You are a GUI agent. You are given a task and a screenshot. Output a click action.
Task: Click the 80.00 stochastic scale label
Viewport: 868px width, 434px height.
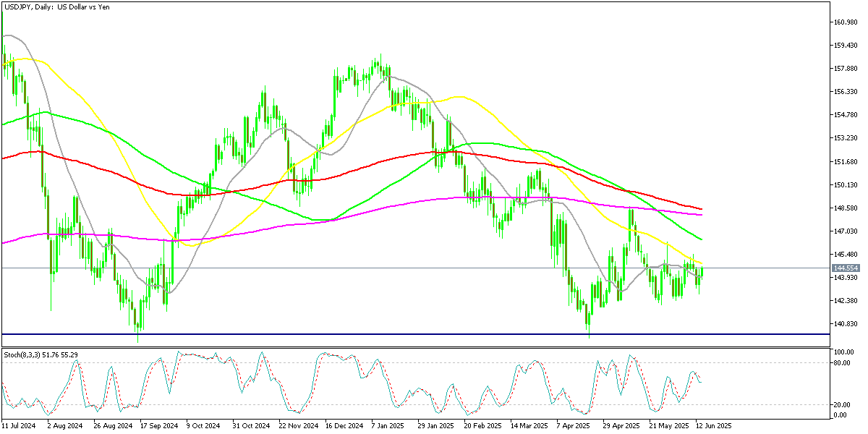click(x=842, y=362)
